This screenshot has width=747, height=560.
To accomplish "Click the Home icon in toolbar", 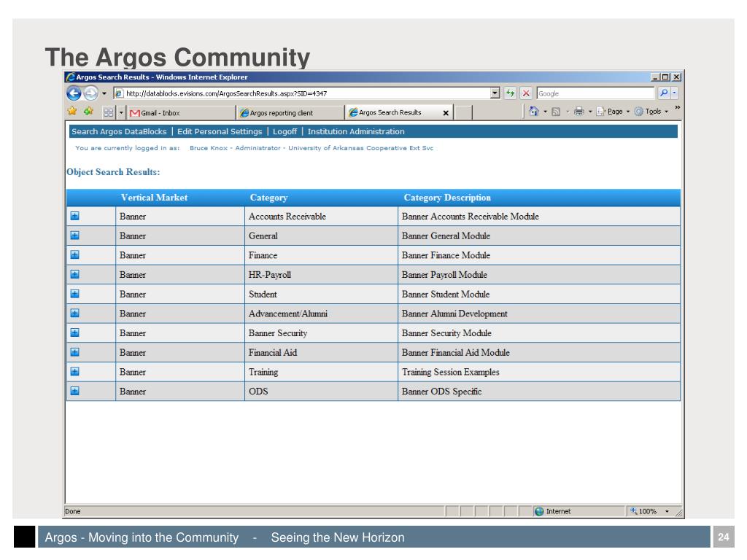I will (534, 112).
